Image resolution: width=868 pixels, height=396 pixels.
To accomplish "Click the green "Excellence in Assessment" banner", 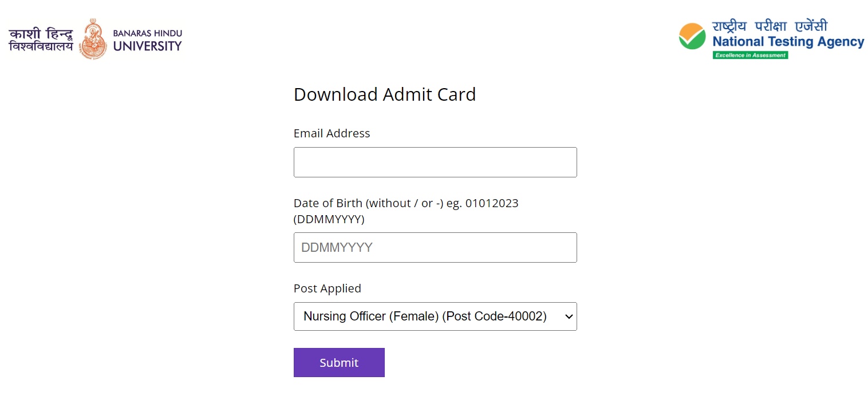I will pyautogui.click(x=750, y=55).
